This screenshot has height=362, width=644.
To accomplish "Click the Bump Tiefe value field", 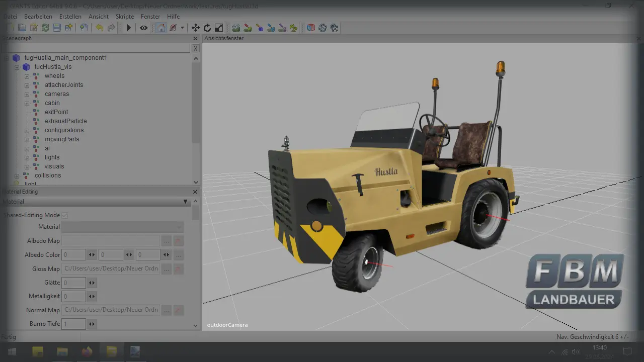I will point(73,324).
